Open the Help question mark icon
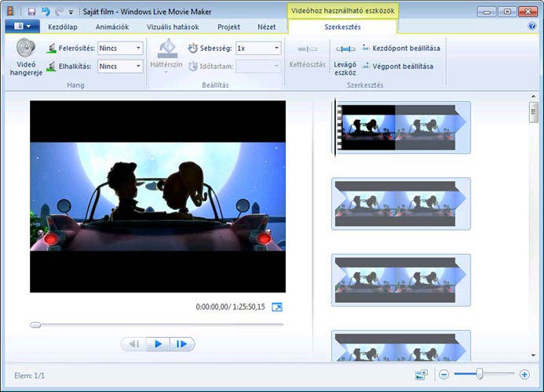This screenshot has height=392, width=544. coord(533,26)
